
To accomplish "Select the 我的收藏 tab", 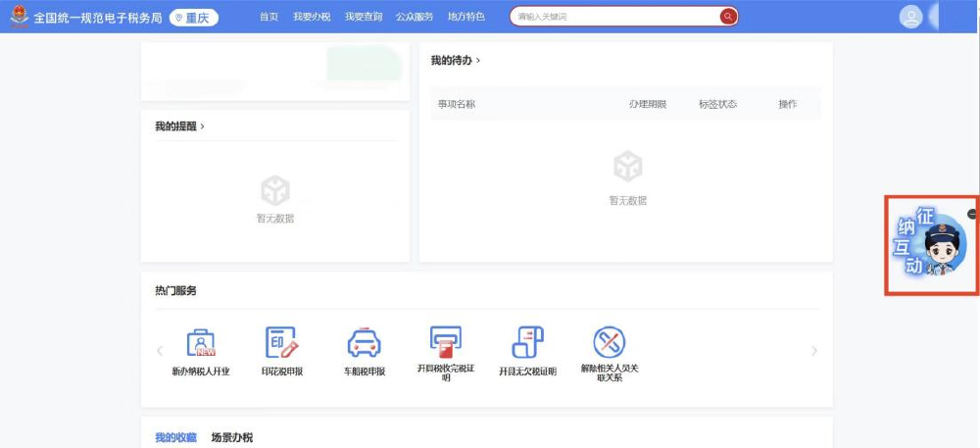I will point(175,437).
